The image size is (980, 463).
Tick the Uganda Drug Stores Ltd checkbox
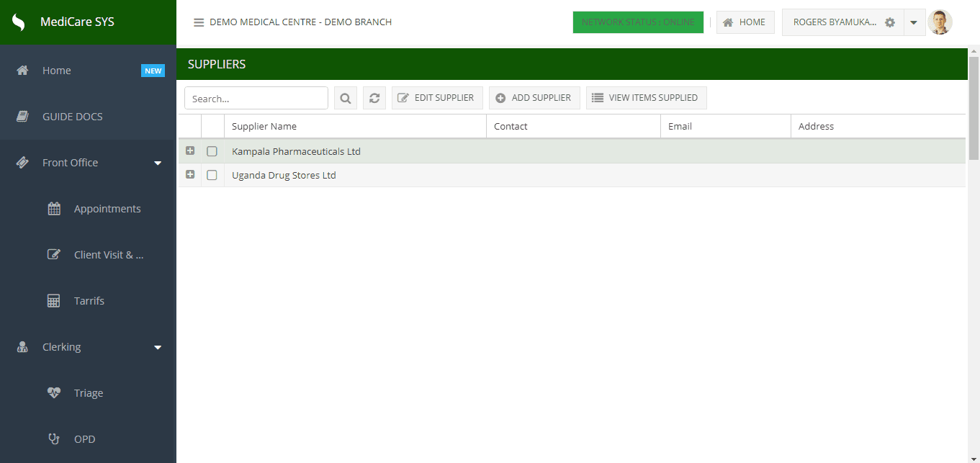tap(212, 175)
